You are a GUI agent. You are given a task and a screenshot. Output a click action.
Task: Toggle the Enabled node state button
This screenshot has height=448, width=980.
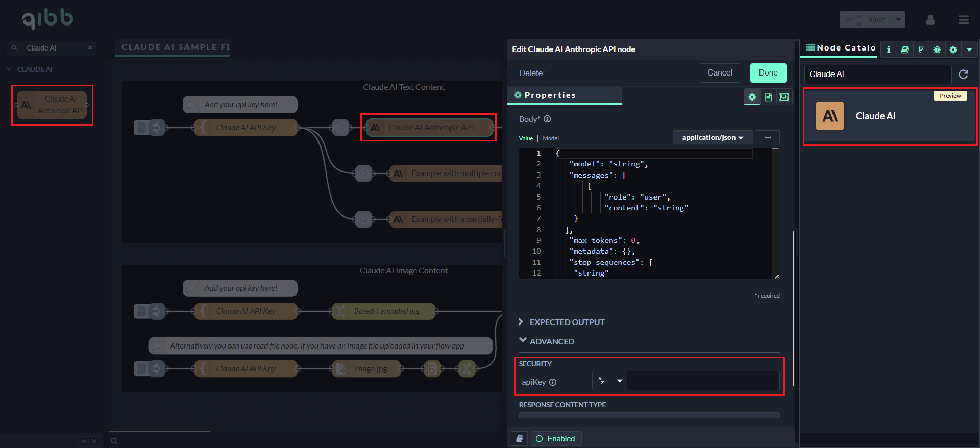pyautogui.click(x=556, y=439)
